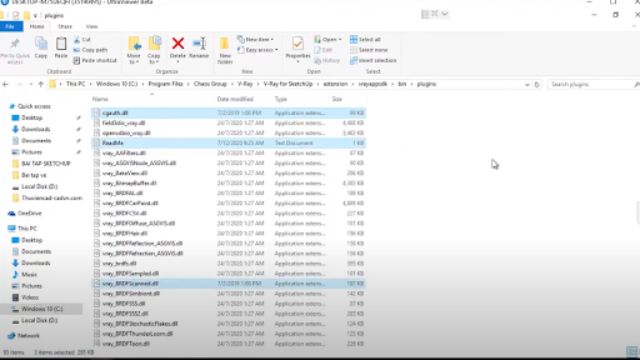
Task: Click Invert selection command
Action: (x=373, y=60)
